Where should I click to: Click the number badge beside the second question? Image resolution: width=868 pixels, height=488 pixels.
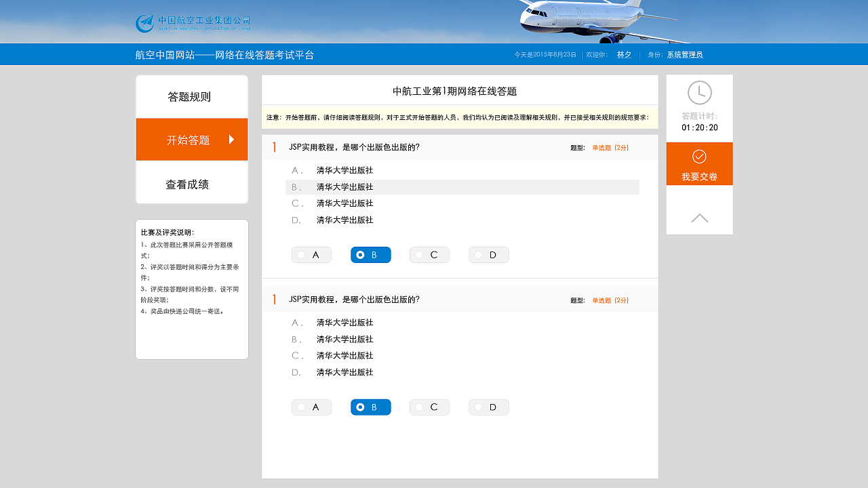[274, 300]
